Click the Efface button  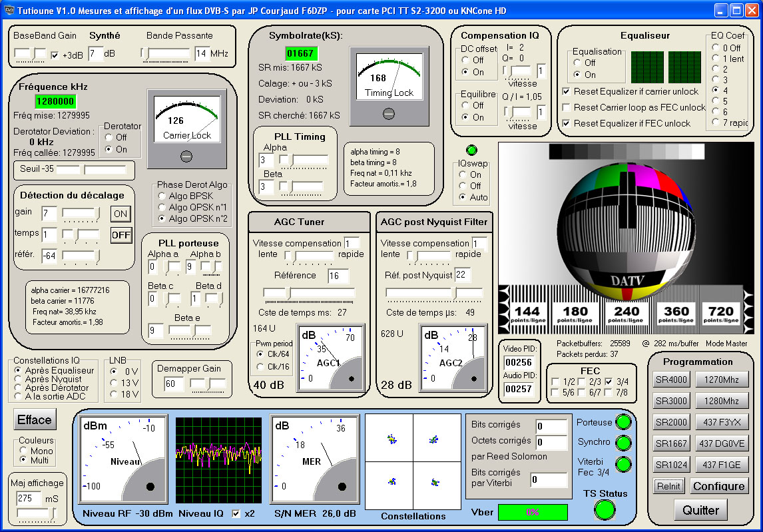pos(35,419)
